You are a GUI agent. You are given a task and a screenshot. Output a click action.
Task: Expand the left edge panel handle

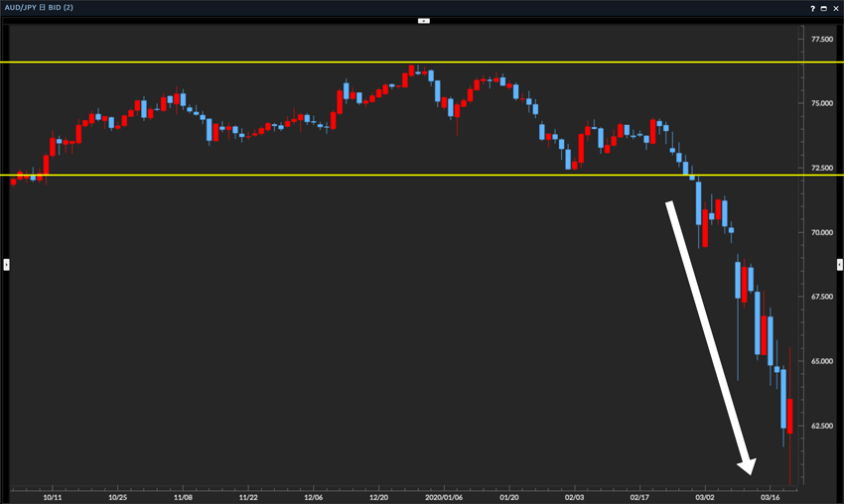point(5,264)
